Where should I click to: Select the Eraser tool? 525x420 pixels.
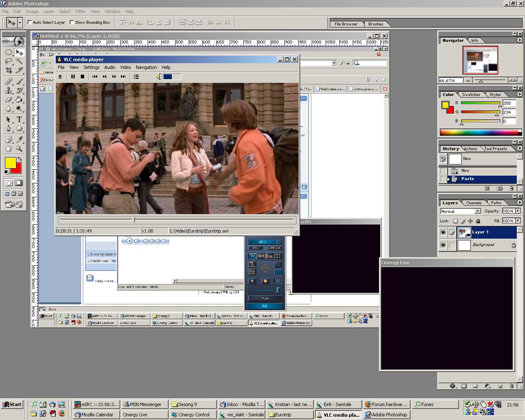9,99
